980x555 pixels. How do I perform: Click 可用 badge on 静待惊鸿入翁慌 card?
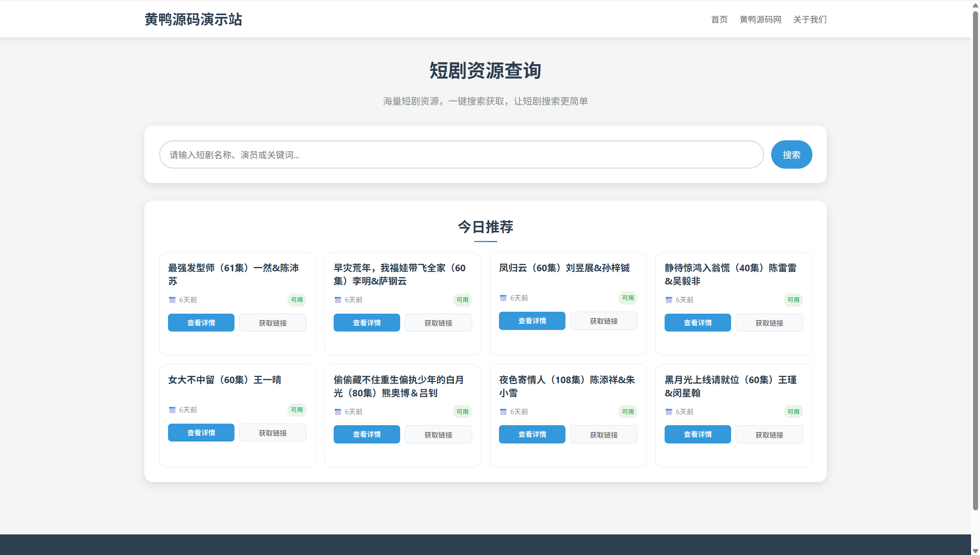click(793, 300)
